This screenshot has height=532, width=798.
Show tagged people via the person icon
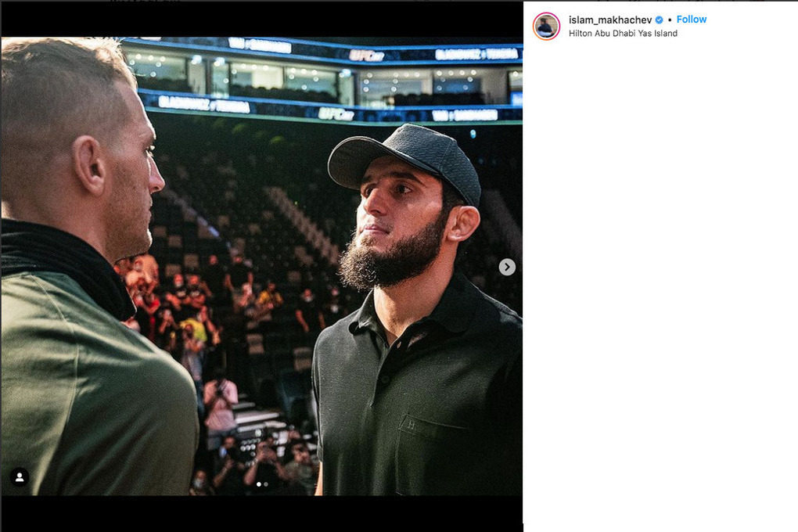[x=20, y=476]
